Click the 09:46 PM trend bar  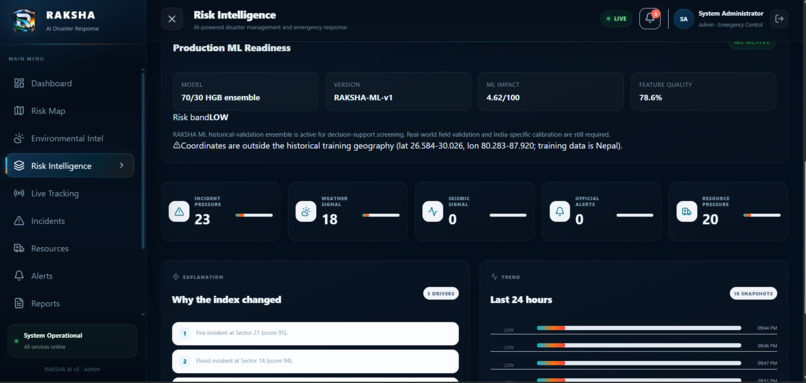pos(639,345)
